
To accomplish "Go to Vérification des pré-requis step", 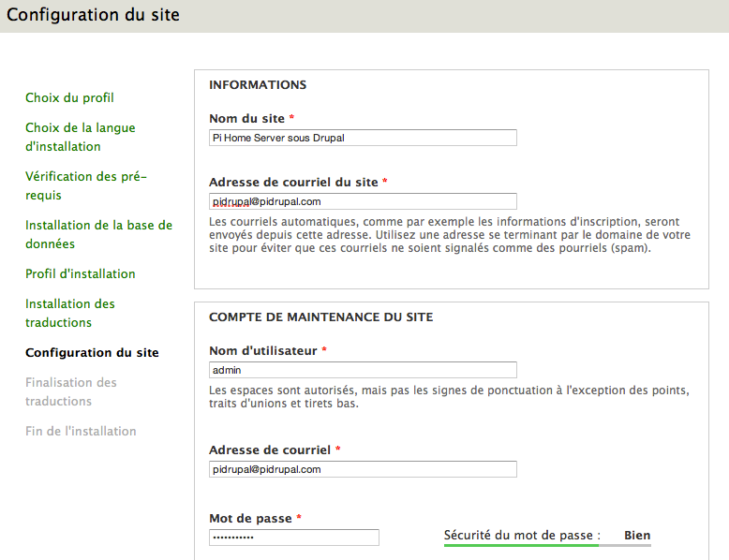I will coord(86,185).
